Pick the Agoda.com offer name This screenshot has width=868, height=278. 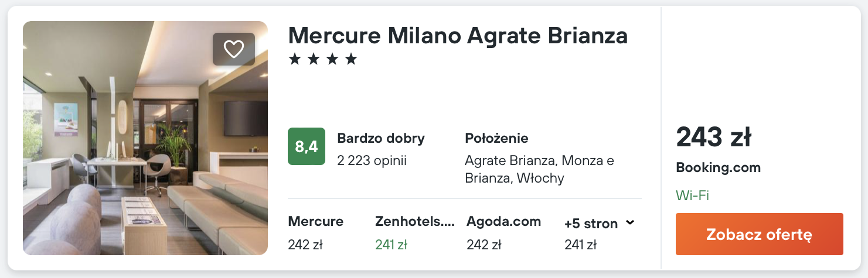tap(503, 222)
